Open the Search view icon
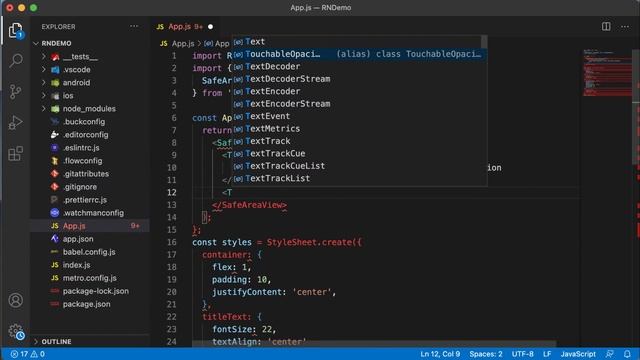 tap(16, 60)
